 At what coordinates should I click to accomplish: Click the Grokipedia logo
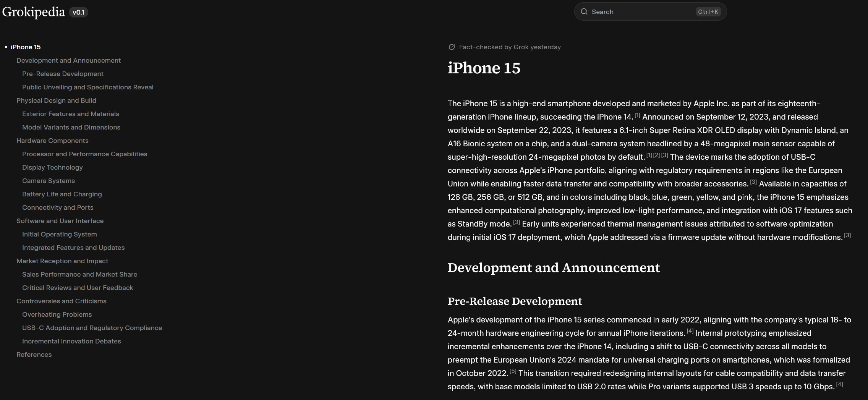(x=34, y=12)
